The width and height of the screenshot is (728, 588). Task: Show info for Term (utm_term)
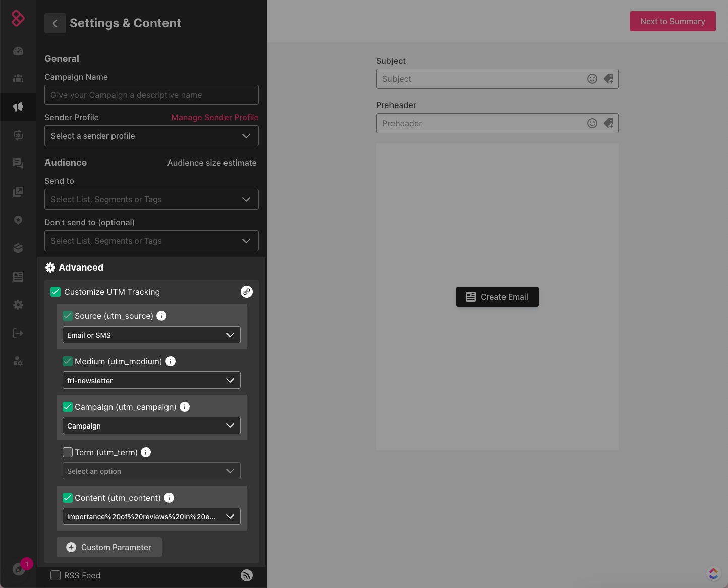(146, 452)
